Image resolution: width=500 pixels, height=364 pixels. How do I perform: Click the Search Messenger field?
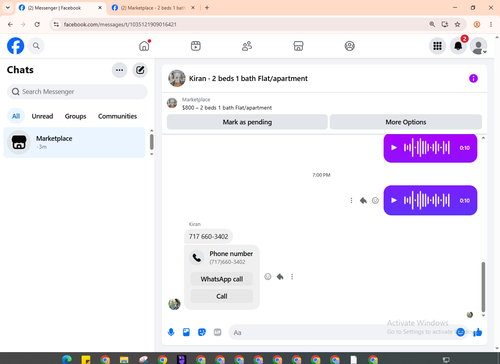pos(77,91)
